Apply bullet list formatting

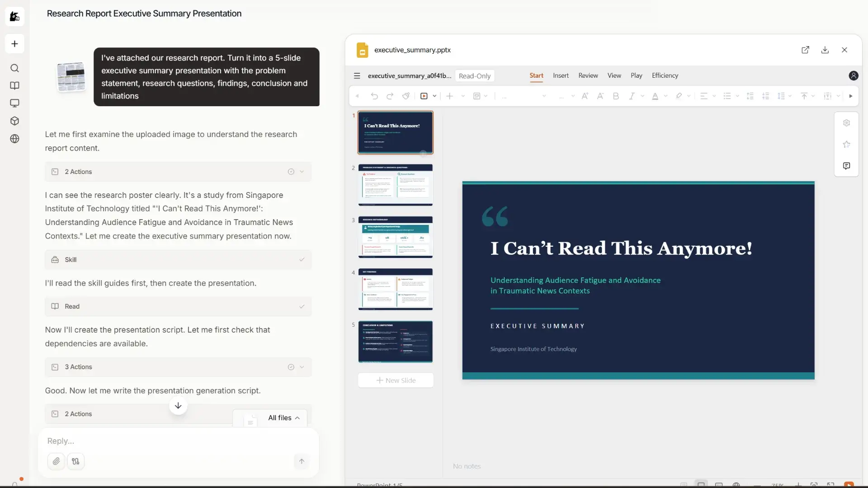click(x=727, y=96)
